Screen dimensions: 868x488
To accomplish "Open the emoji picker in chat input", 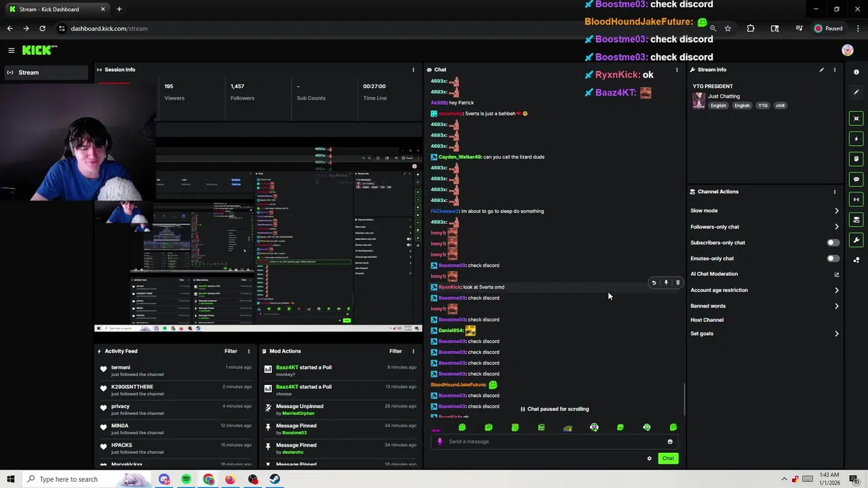I will [x=670, y=442].
